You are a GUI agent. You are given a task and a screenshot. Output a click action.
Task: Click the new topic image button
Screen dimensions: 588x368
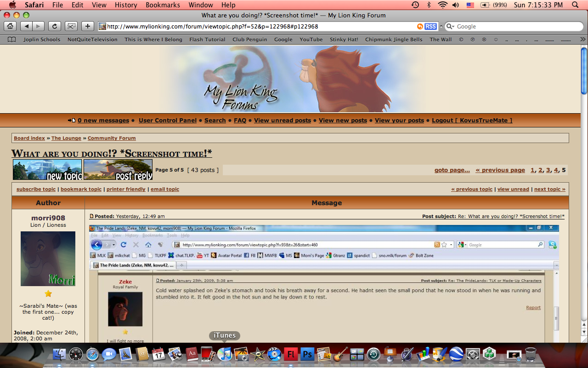point(47,170)
